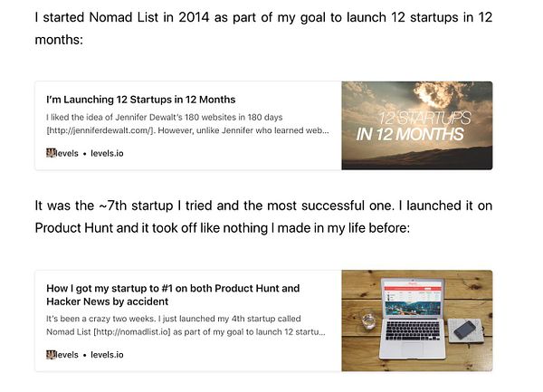Click the paragraph mentioning Product Hunt launch
The height and width of the screenshot is (392, 543).
pyautogui.click(x=262, y=217)
